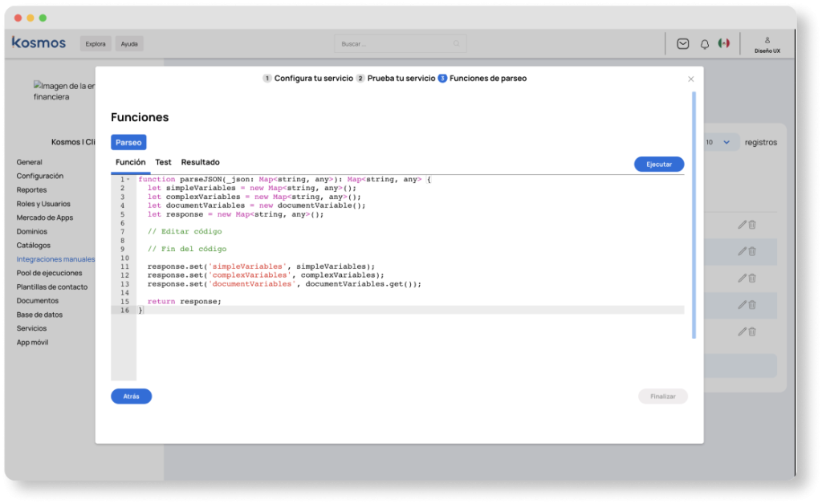The width and height of the screenshot is (822, 504).
Task: Open the mail envelope icon in header
Action: [682, 44]
